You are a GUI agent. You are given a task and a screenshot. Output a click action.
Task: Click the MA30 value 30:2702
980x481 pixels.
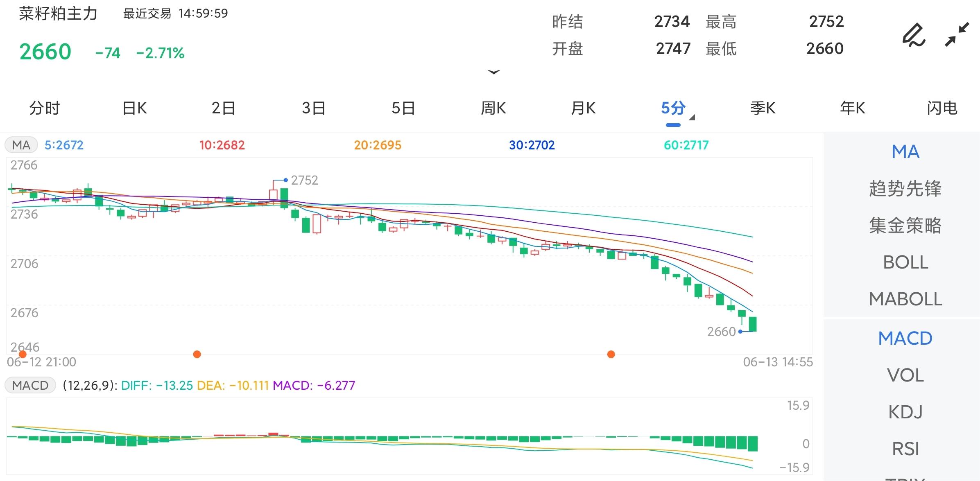click(532, 145)
